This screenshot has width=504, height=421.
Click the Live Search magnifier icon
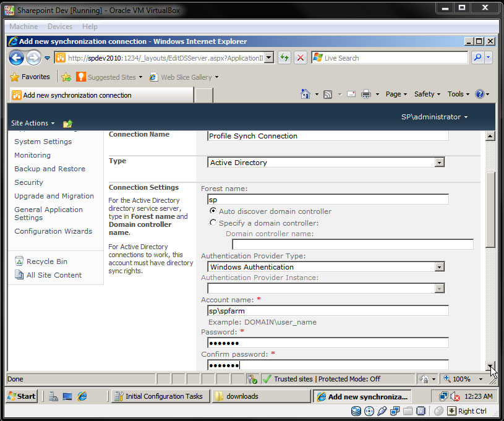click(x=478, y=58)
